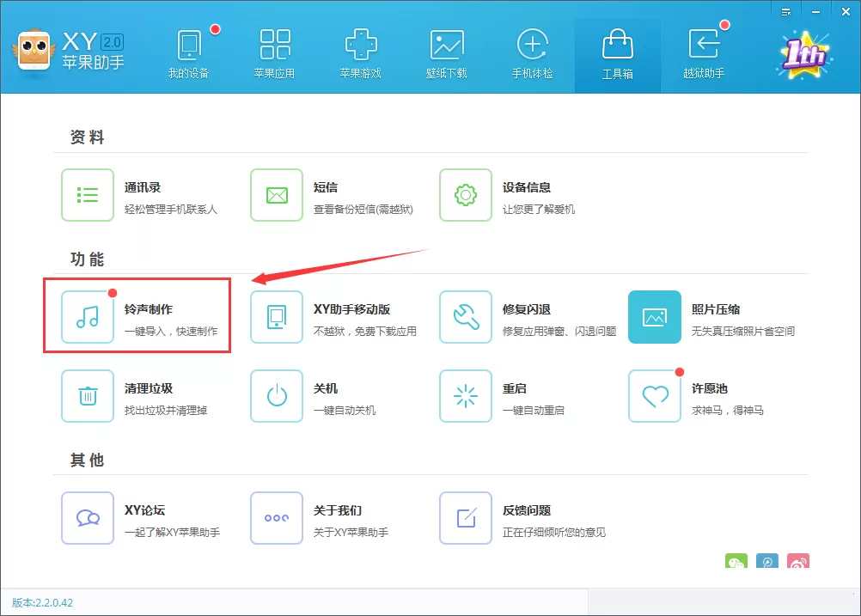Open the 关于我们 three-dots icon
861x616 pixels.
coord(277,518)
